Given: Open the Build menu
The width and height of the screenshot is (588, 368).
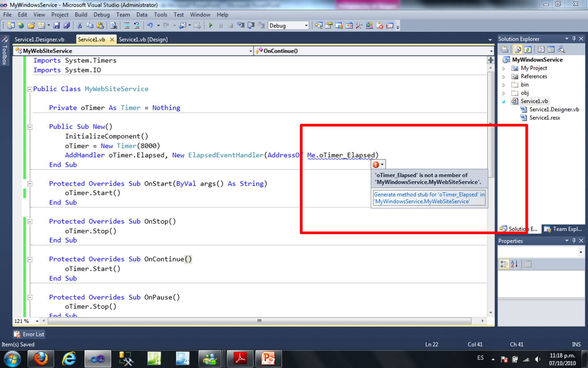Looking at the screenshot, I should coord(81,15).
